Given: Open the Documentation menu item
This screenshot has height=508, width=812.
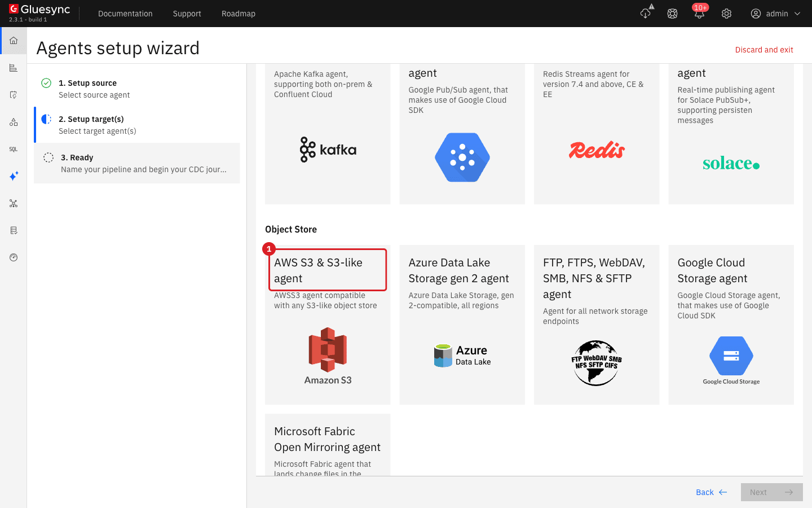Looking at the screenshot, I should click(x=125, y=14).
